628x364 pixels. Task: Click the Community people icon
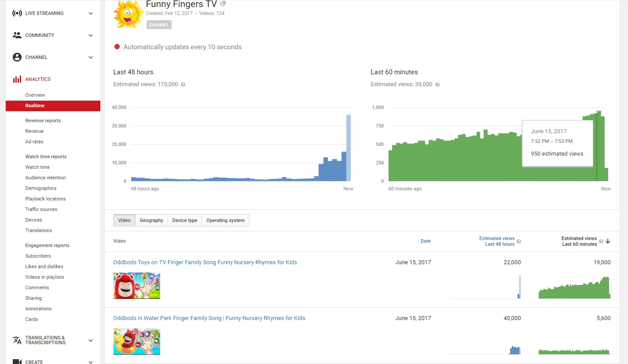coord(17,35)
